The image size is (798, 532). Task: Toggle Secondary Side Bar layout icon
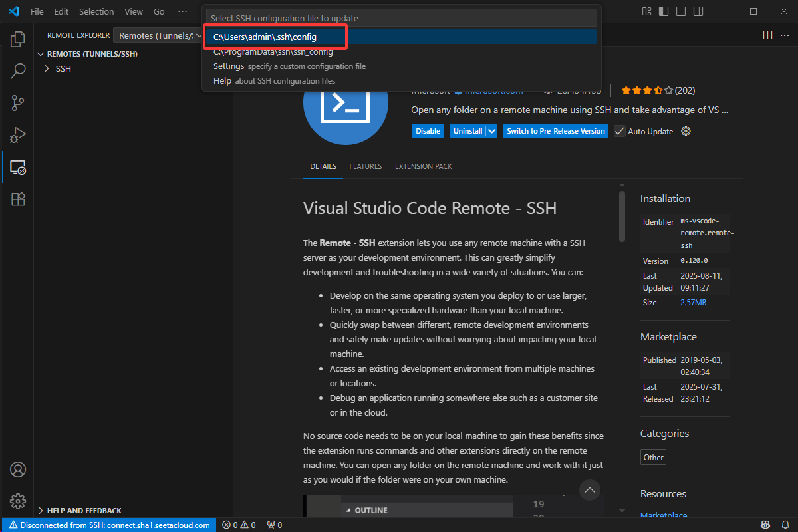pos(698,11)
